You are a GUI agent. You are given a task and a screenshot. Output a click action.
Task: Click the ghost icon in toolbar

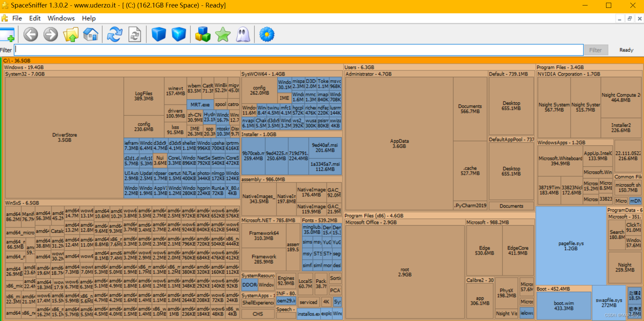243,34
